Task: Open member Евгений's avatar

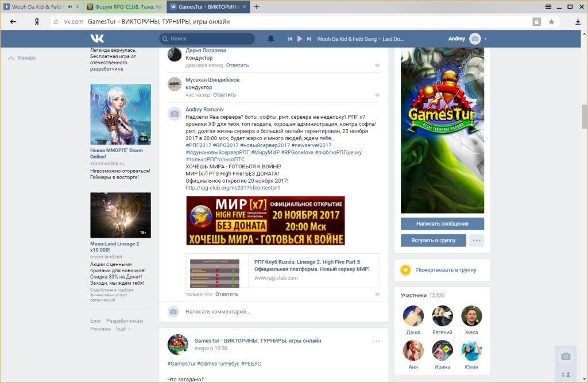Action: click(x=442, y=316)
